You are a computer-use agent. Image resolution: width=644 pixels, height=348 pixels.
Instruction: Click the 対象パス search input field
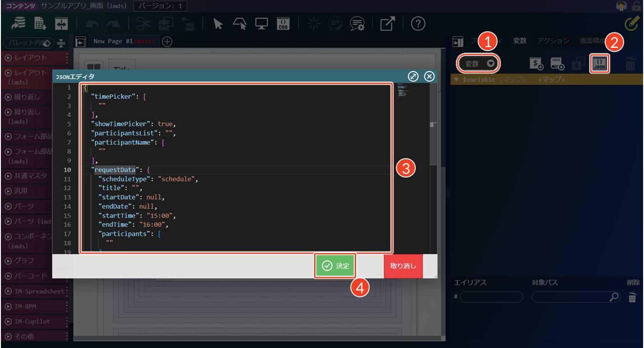570,297
